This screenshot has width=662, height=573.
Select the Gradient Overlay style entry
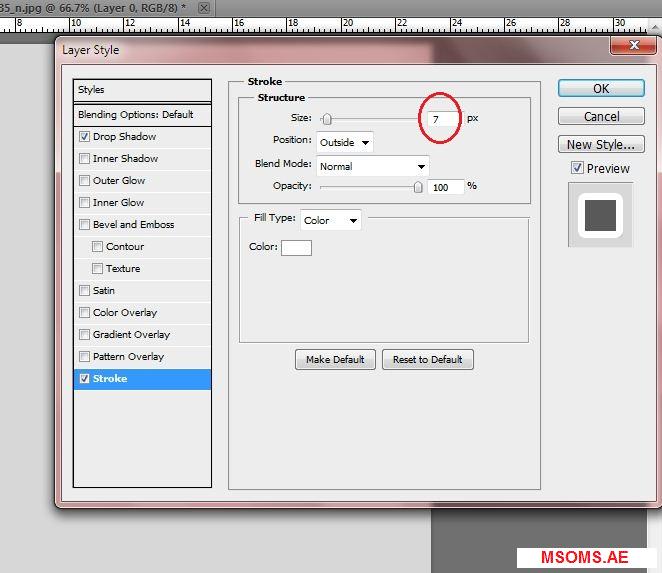click(x=131, y=335)
